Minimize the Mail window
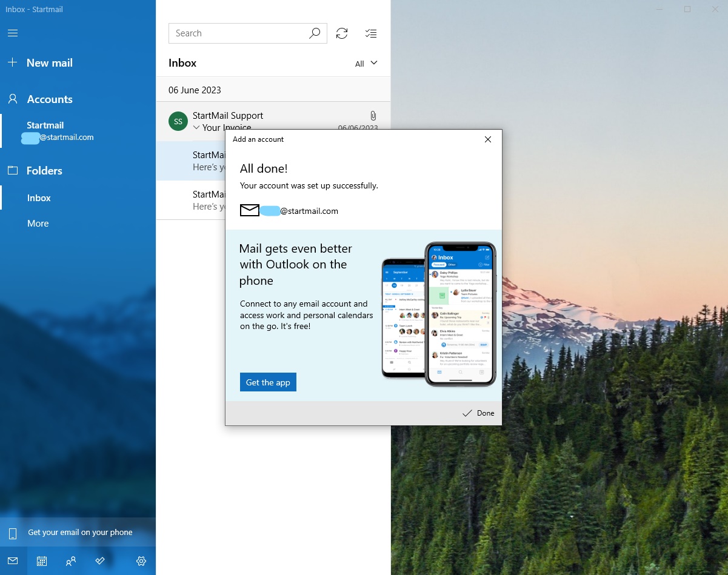The height and width of the screenshot is (575, 728). [660, 9]
